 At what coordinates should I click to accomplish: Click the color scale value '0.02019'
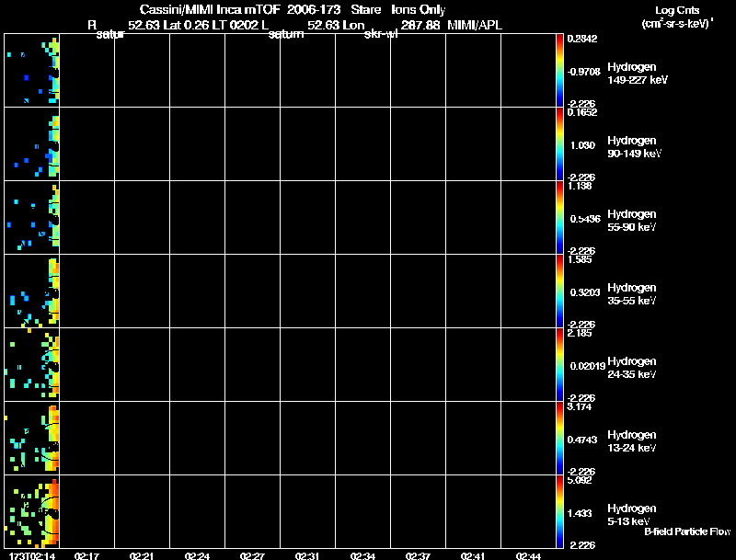(x=588, y=366)
